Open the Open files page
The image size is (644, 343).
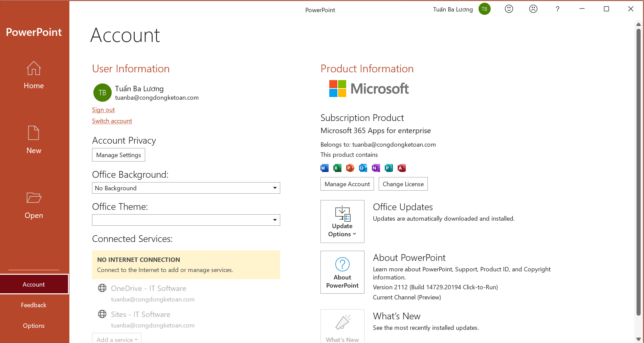[x=34, y=205]
